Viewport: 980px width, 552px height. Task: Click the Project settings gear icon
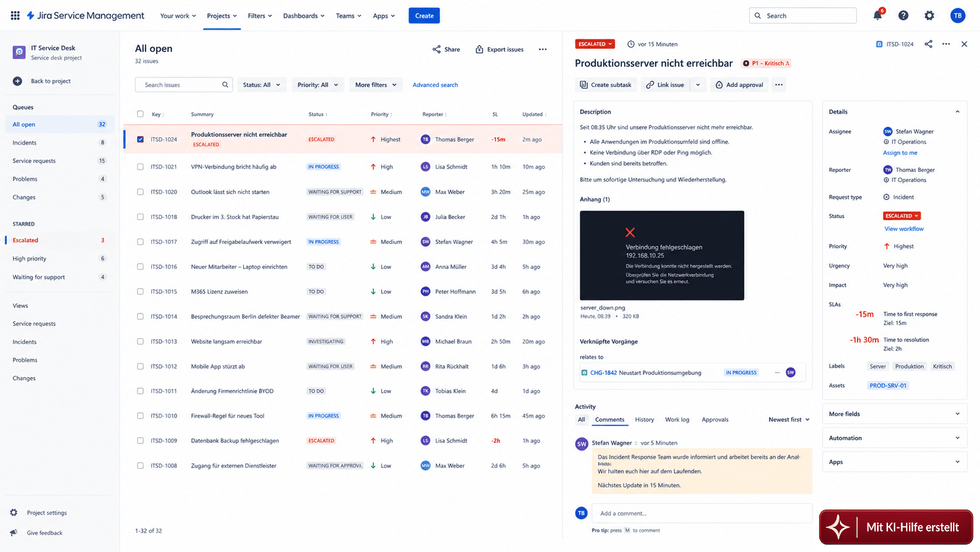click(14, 513)
